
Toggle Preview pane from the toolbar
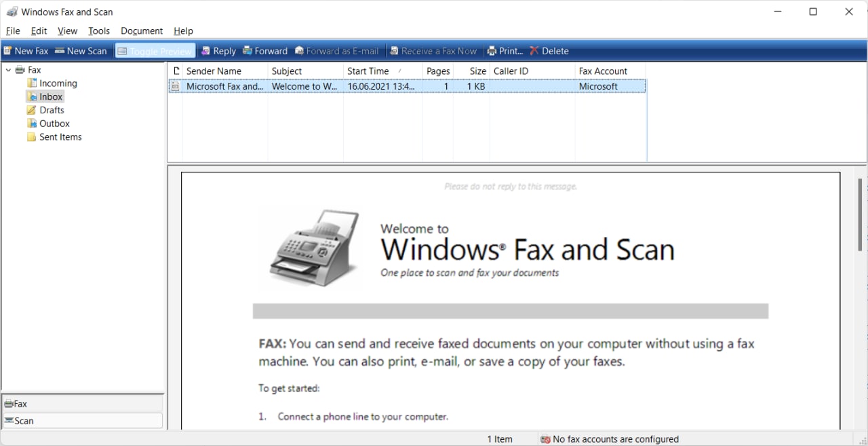tap(155, 51)
